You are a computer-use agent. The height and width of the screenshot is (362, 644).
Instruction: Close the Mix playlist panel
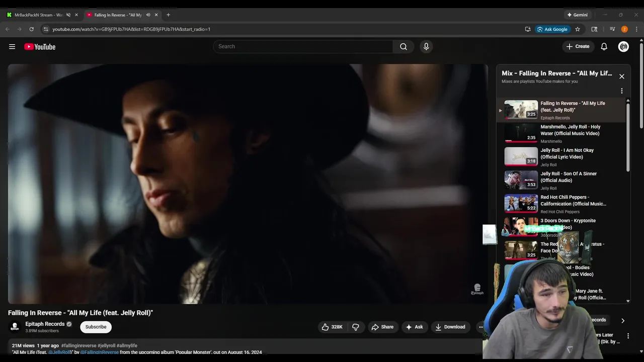coord(622,76)
